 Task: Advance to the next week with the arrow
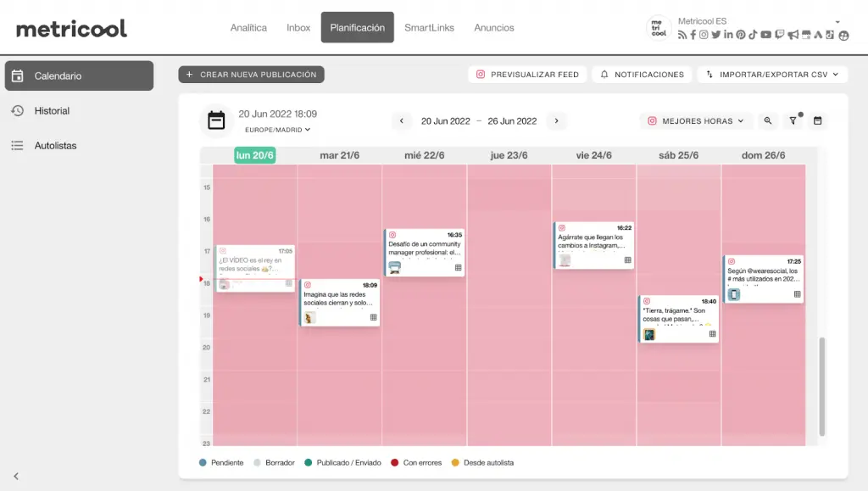pos(557,120)
